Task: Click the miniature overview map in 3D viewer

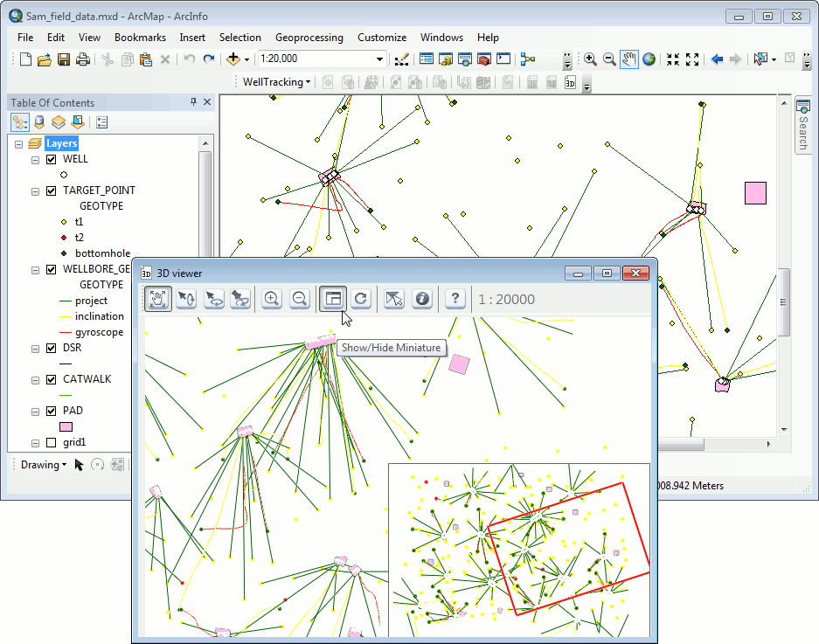Action: pos(519,550)
